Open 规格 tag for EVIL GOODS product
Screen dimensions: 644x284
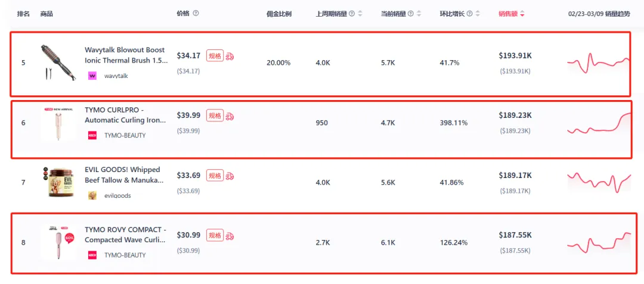point(215,176)
